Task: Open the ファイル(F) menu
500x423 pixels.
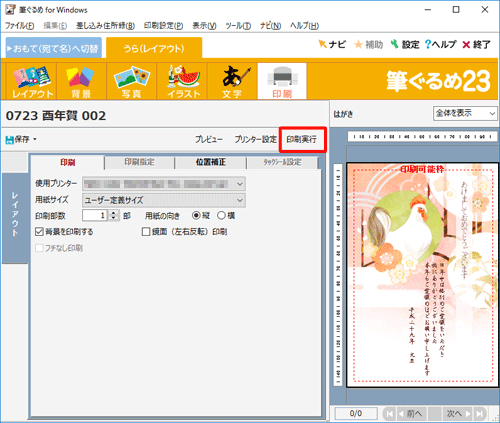Action: point(20,26)
